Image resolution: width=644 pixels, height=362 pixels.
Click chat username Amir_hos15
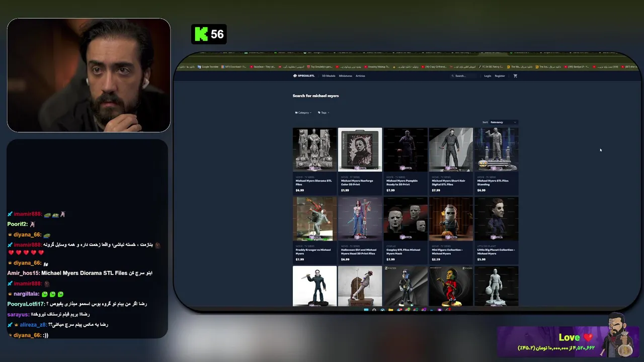[23, 273]
